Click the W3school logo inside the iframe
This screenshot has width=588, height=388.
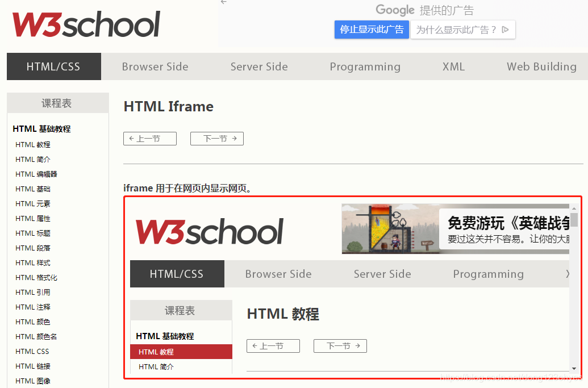pos(210,230)
